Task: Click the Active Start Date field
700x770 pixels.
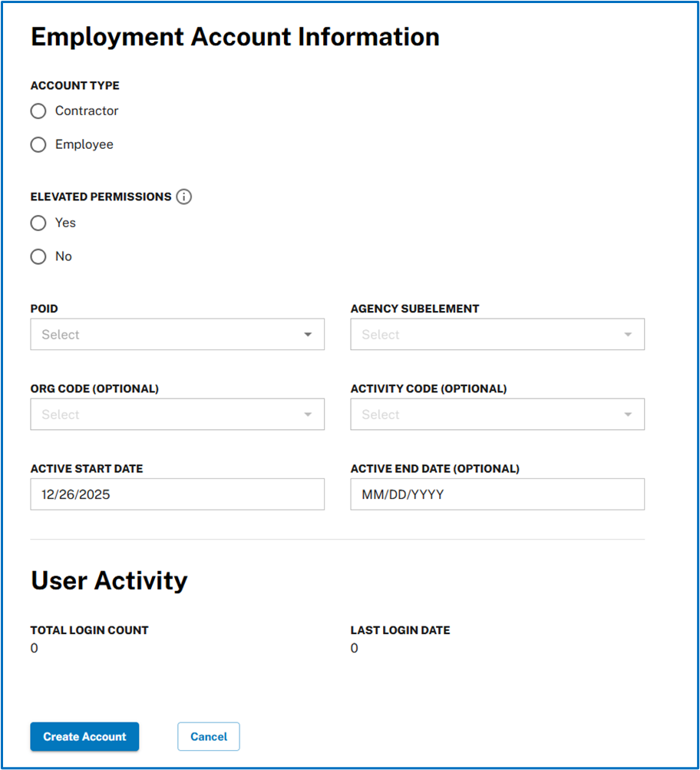Action: pyautogui.click(x=177, y=494)
